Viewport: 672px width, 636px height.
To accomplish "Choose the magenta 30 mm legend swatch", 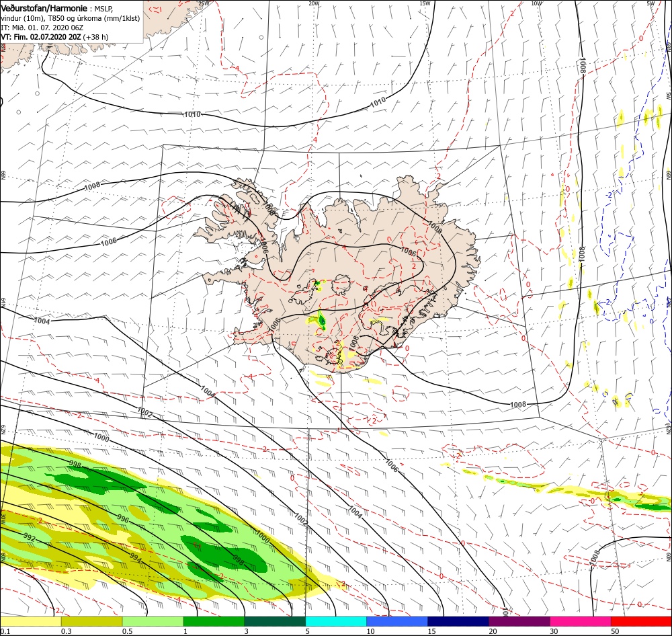I will [x=581, y=621].
